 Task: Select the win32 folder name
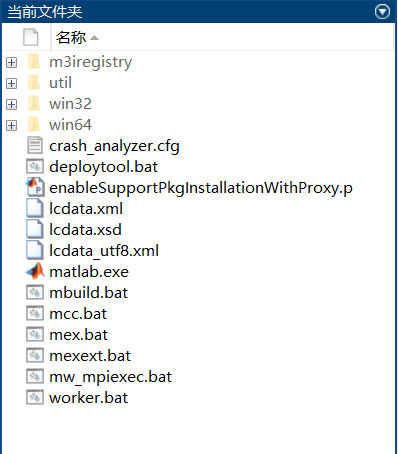(x=70, y=104)
